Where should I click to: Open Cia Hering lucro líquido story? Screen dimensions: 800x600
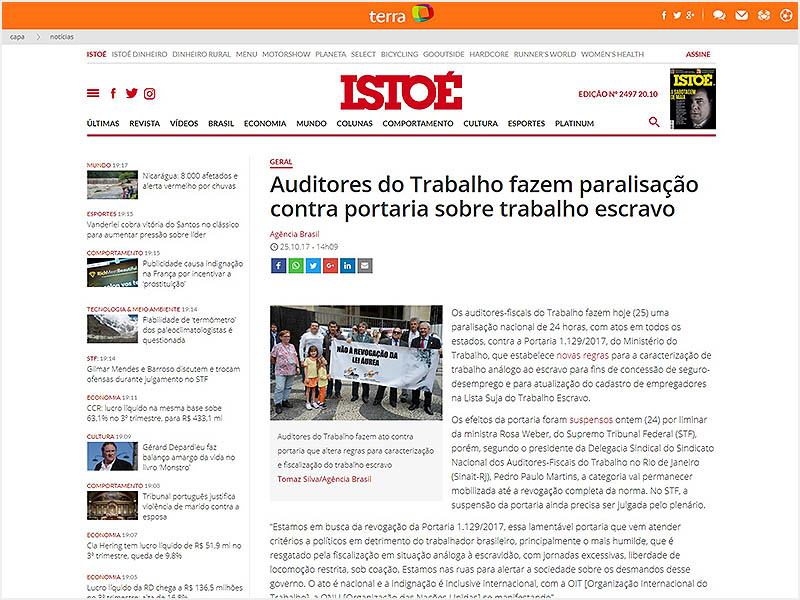tap(164, 551)
